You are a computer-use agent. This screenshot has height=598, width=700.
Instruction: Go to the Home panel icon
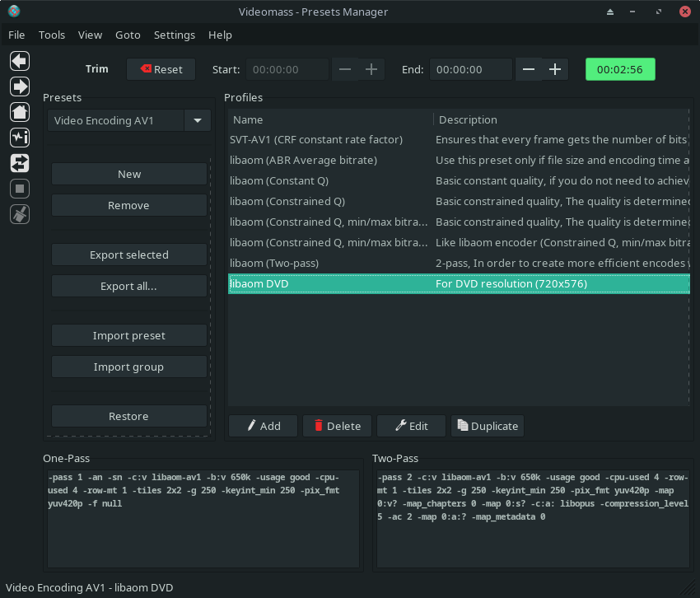20,112
